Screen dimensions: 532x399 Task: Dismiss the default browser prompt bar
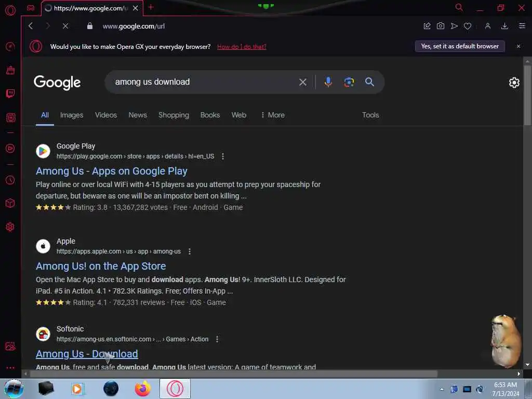[518, 46]
